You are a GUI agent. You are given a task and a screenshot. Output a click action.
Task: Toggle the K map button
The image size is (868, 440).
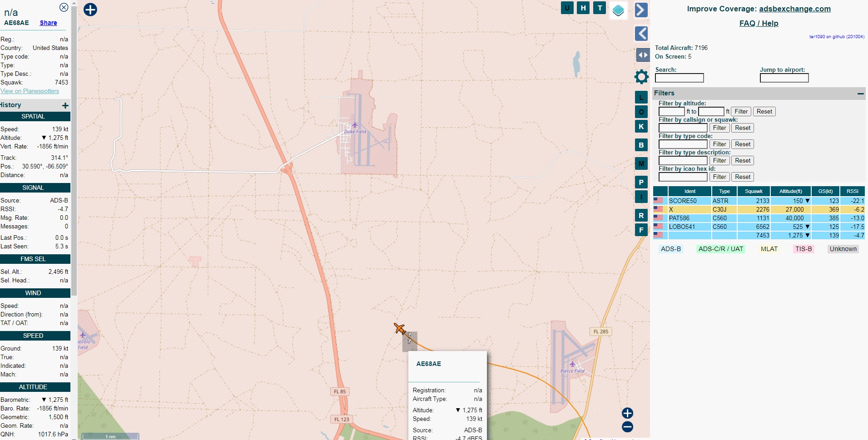coord(641,126)
